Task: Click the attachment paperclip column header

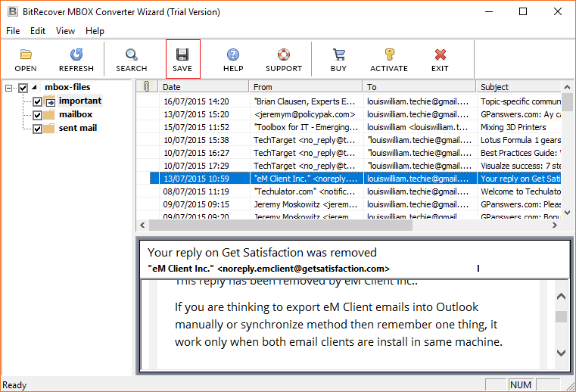Action: (x=147, y=87)
